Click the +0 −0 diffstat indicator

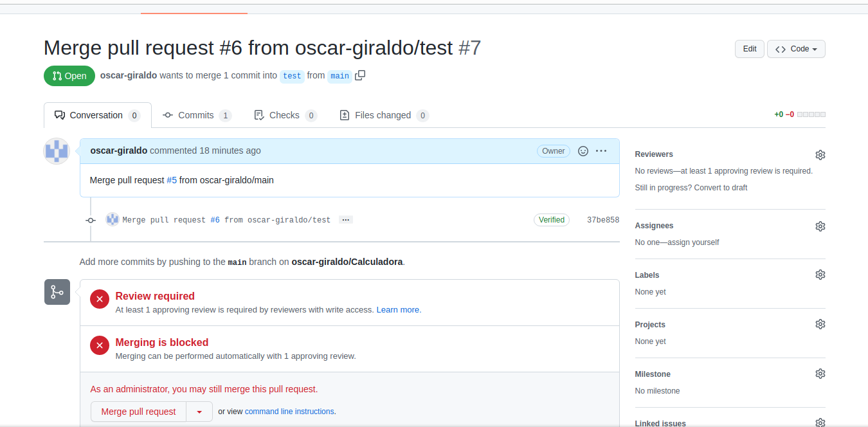click(x=800, y=114)
